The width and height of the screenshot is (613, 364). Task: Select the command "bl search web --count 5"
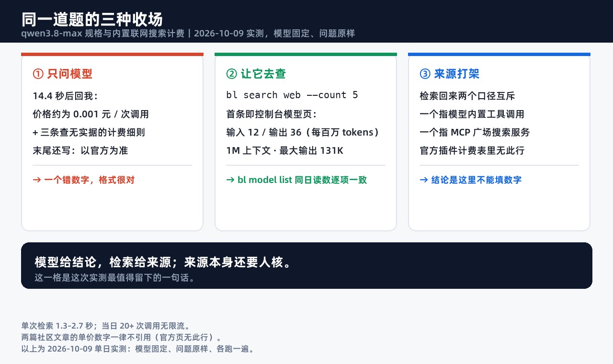point(292,95)
